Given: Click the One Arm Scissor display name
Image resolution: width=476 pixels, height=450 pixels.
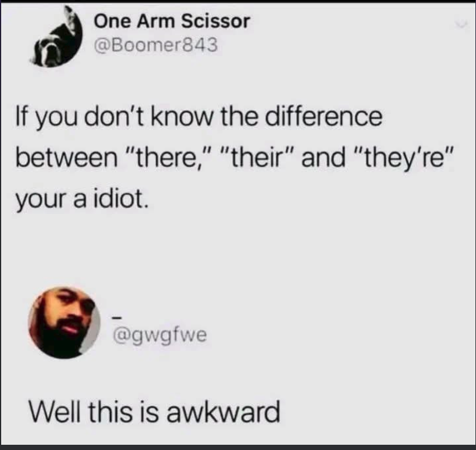Looking at the screenshot, I should point(172,22).
